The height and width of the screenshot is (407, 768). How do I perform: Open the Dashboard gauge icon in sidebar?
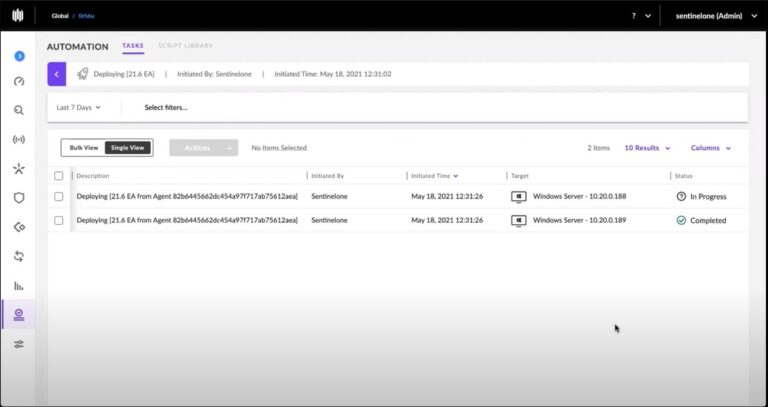(x=19, y=82)
